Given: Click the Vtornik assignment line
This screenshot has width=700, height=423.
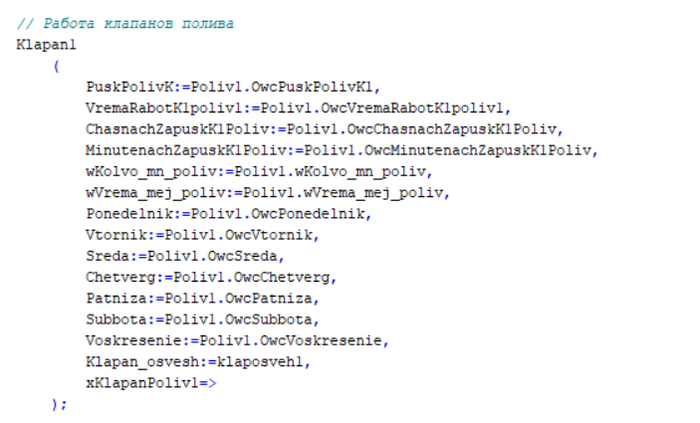Looking at the screenshot, I should [203, 235].
